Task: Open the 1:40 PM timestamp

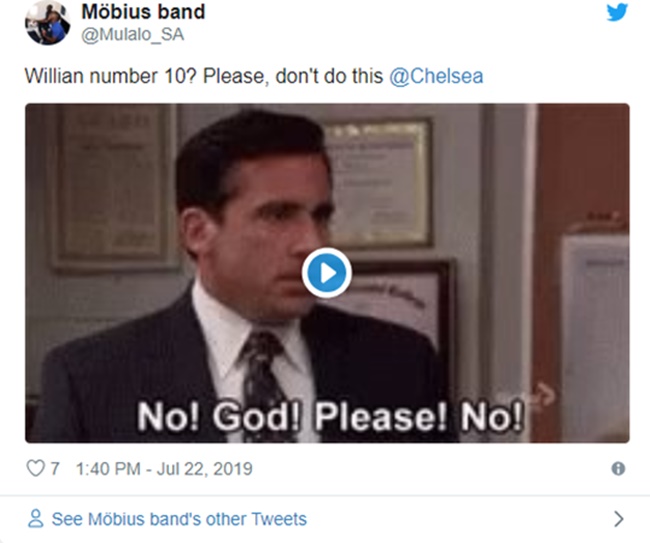Action: tap(108, 469)
